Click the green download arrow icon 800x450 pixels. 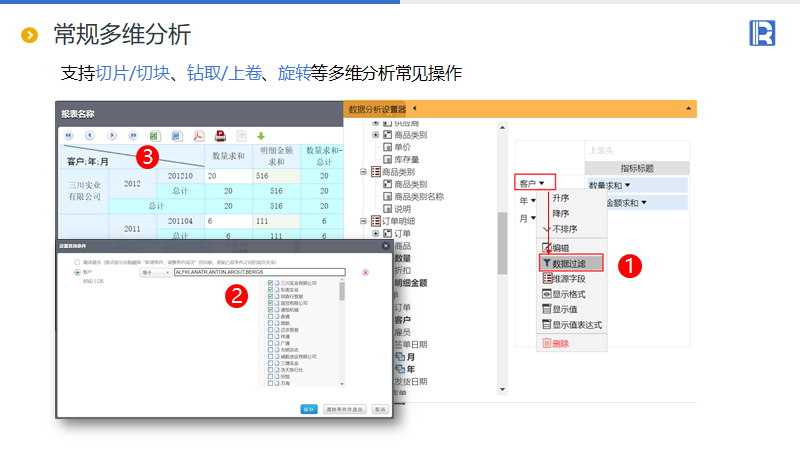(261, 136)
